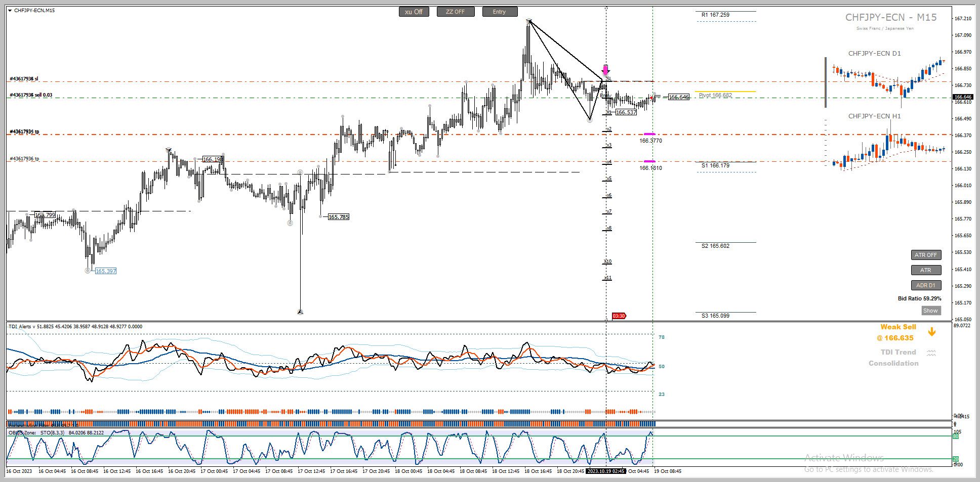Select the pink sell arrow on the chart
The image size is (980, 482).
pos(605,70)
